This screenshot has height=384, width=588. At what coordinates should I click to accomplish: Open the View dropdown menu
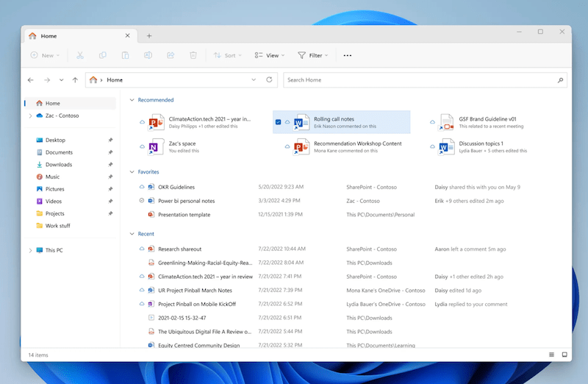[x=270, y=55]
